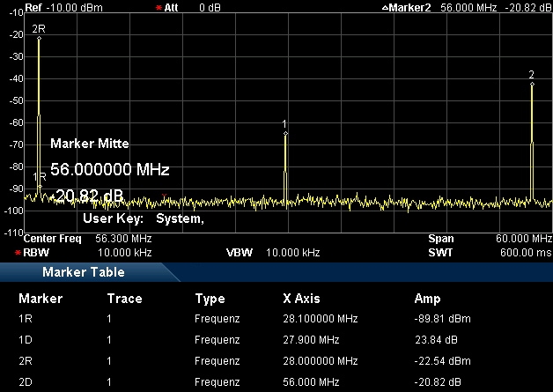
Task: Select the 2D row showing -20.82 dB
Action: pyautogui.click(x=276, y=381)
